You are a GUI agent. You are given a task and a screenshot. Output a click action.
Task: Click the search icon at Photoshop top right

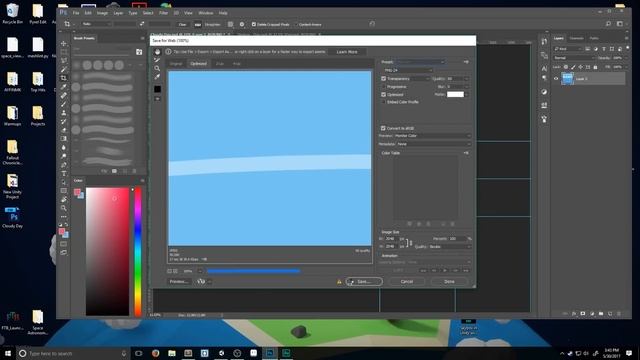[x=608, y=24]
